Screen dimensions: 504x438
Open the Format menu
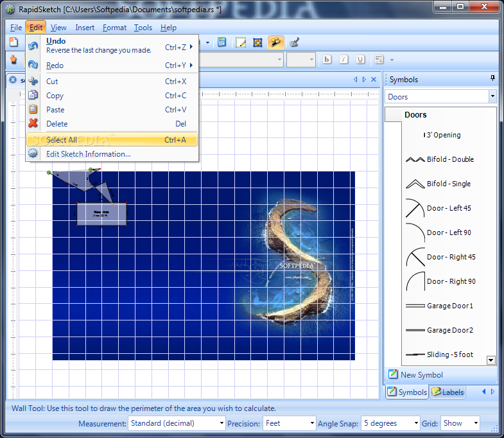[x=114, y=28]
